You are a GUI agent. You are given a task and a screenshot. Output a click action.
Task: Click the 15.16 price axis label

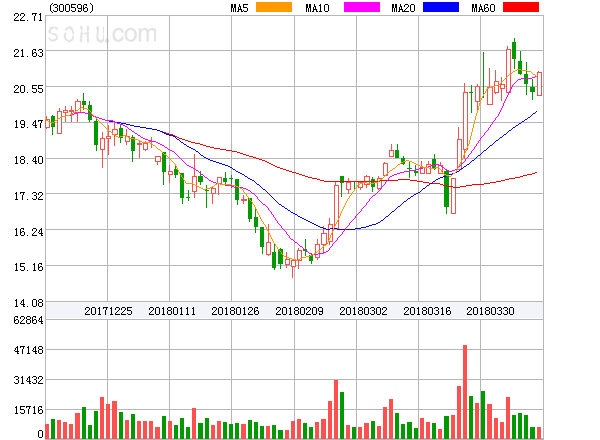[28, 267]
